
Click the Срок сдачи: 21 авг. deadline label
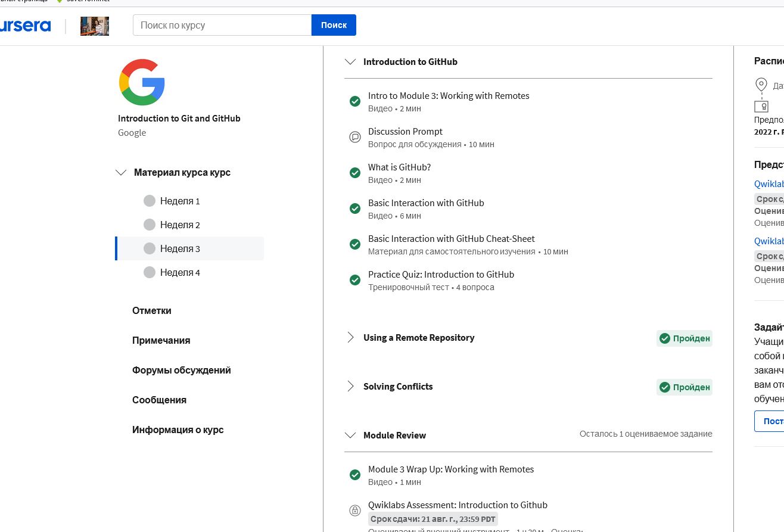(x=433, y=519)
